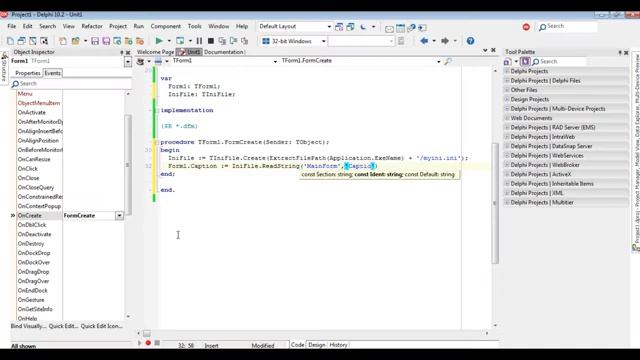Click the Run Until Return debug icon
This screenshot has height=360, width=640.
(244, 41)
